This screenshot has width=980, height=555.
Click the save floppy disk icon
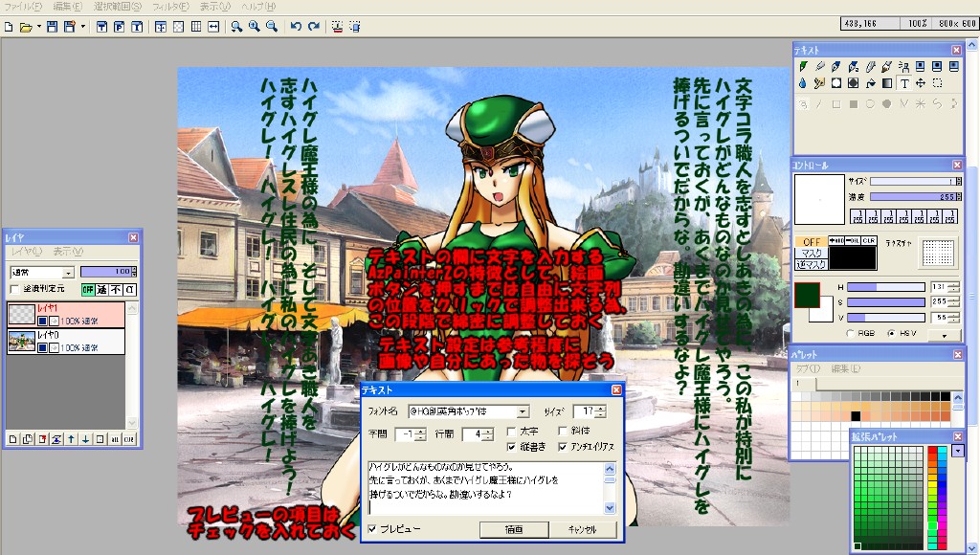point(52,27)
